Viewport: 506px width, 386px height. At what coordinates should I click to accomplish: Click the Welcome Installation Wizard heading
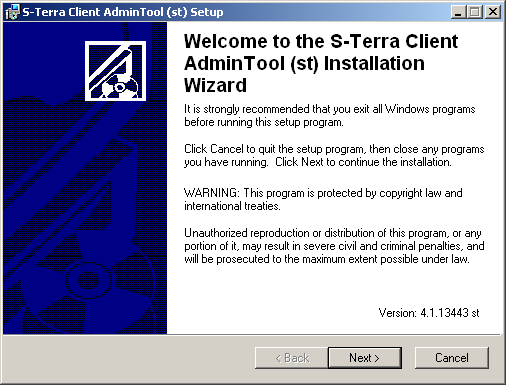321,63
